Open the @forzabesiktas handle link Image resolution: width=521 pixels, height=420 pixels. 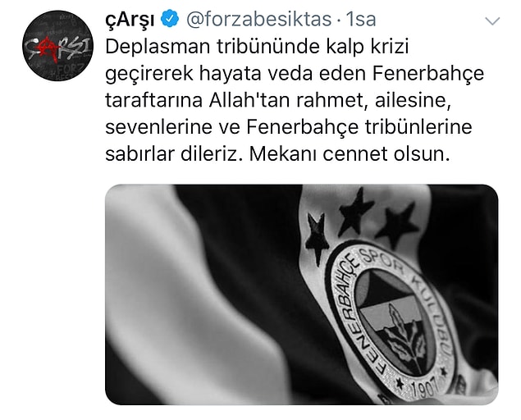[258, 19]
